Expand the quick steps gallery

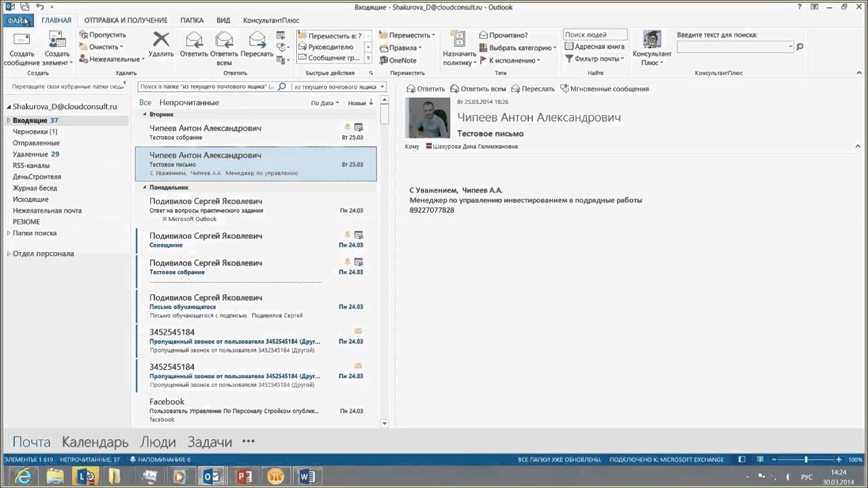(368, 59)
